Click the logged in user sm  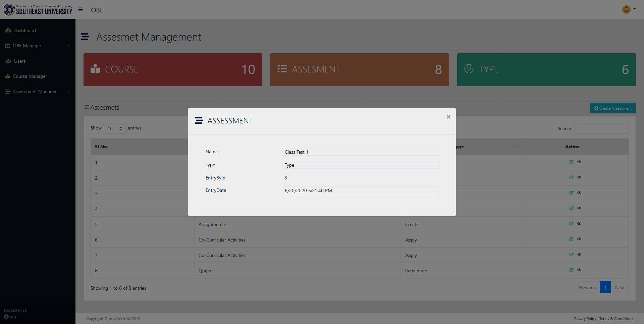[10, 317]
